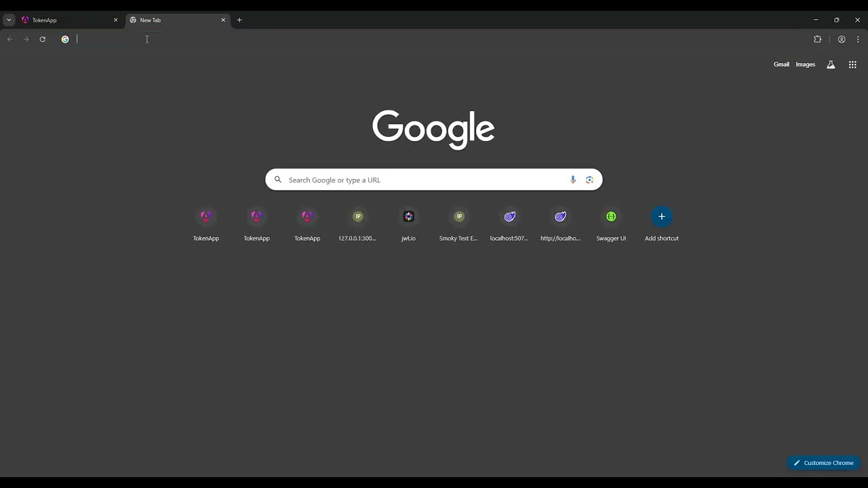Screen dimensions: 868x488
Task: Open the Chrome three-dot menu
Action: coord(858,39)
